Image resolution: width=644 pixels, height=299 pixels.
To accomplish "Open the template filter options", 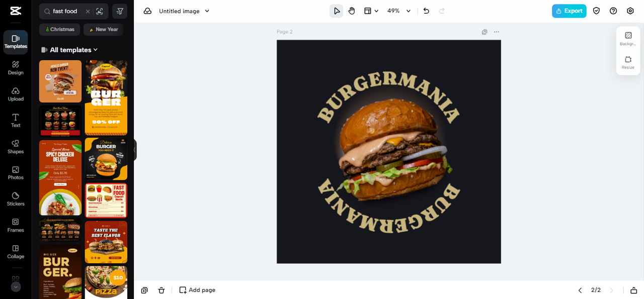I will [x=120, y=11].
